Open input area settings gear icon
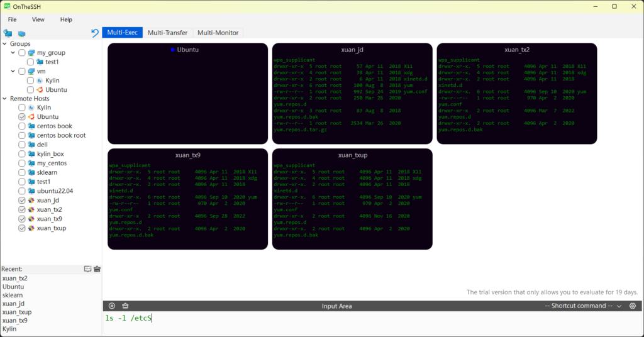644x337 pixels. tap(633, 306)
